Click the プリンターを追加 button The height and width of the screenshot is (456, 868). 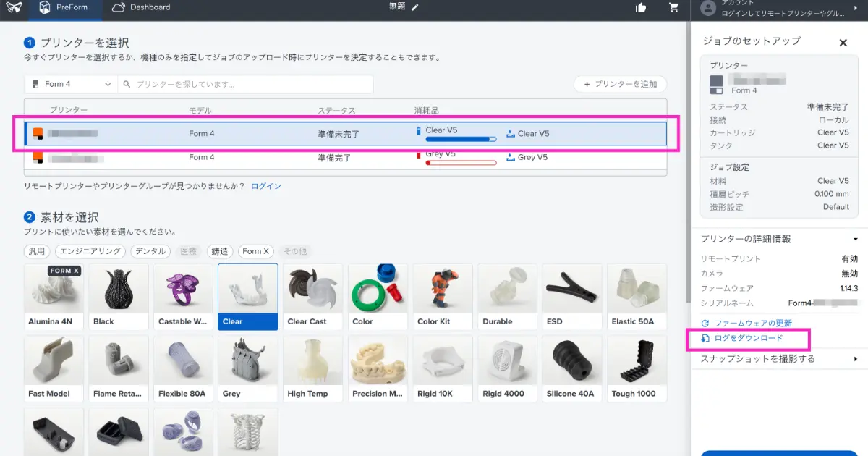pos(621,84)
